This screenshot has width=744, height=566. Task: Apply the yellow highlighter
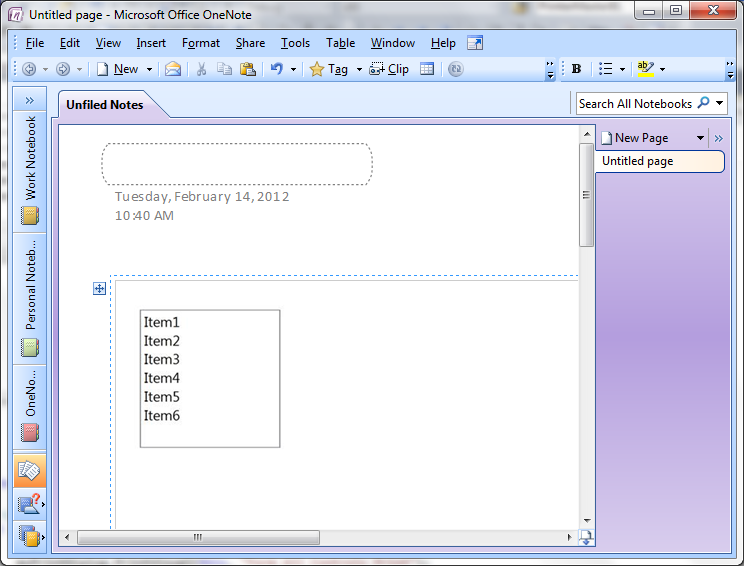point(646,69)
